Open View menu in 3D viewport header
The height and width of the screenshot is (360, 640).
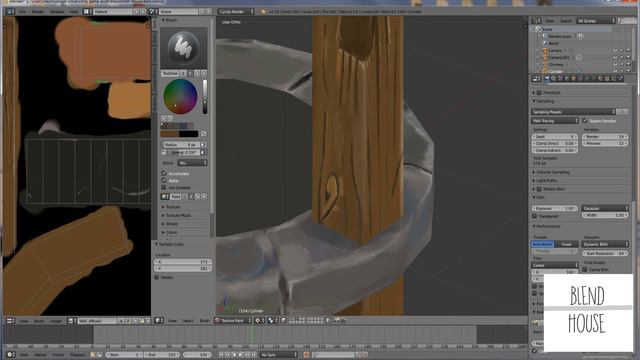coord(173,321)
